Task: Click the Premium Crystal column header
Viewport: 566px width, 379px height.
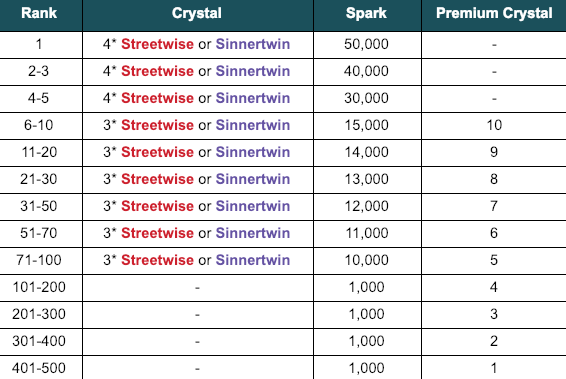Action: [494, 13]
